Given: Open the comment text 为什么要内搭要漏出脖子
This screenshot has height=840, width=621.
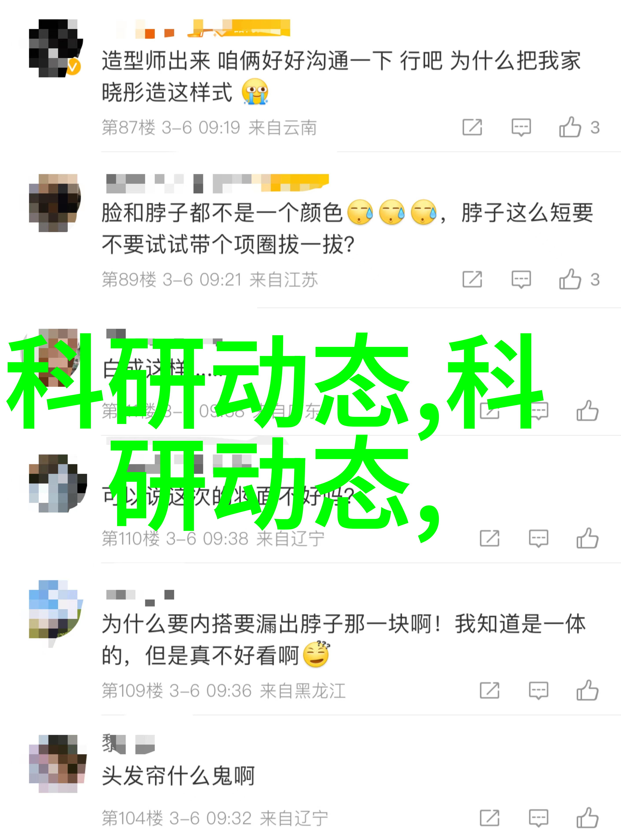Looking at the screenshot, I should pyautogui.click(x=343, y=640).
